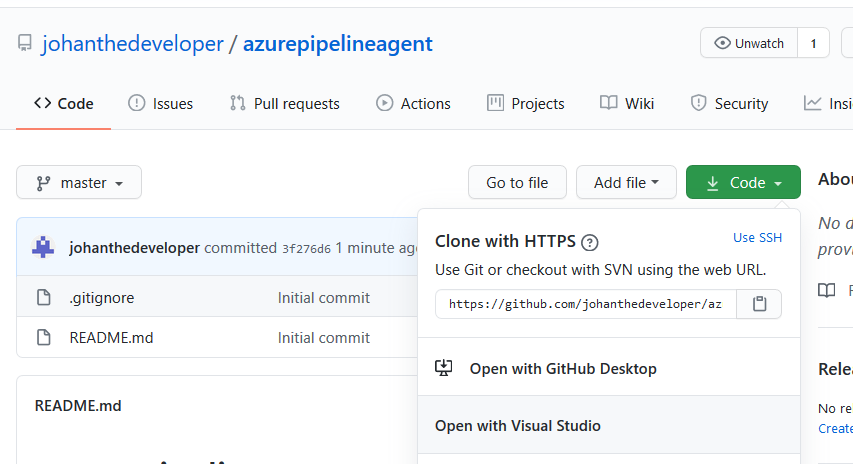Click the Go to file button

tap(517, 182)
